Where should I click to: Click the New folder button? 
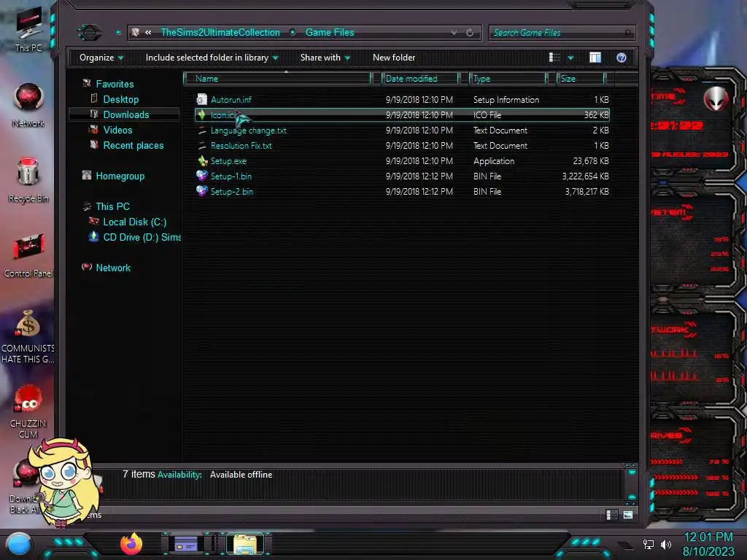tap(394, 58)
